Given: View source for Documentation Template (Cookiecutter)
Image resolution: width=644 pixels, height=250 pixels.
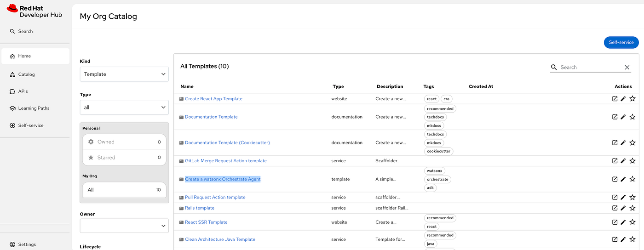Looking at the screenshot, I should tap(615, 142).
